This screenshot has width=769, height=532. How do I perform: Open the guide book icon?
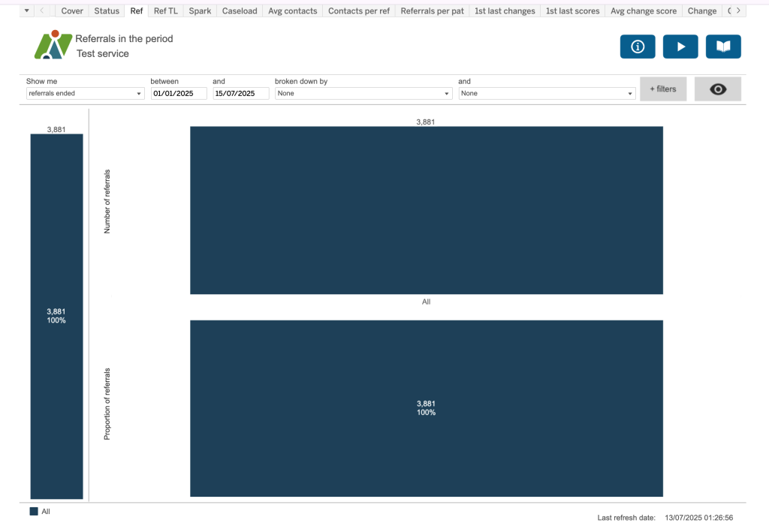point(723,47)
